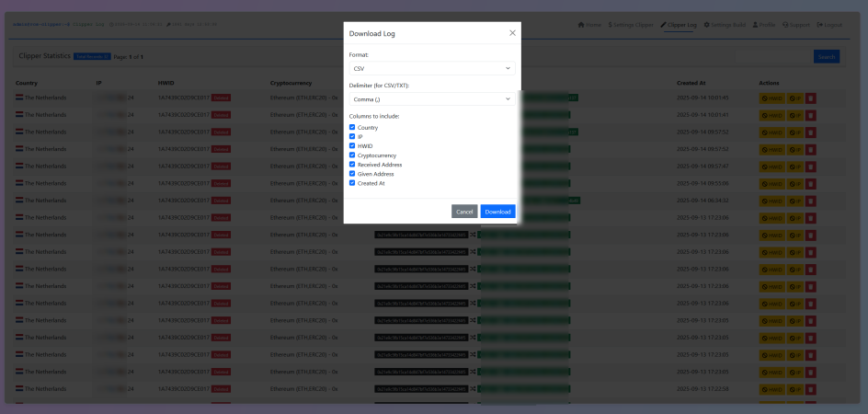Click the blue Search button
868x414 pixels.
click(827, 57)
